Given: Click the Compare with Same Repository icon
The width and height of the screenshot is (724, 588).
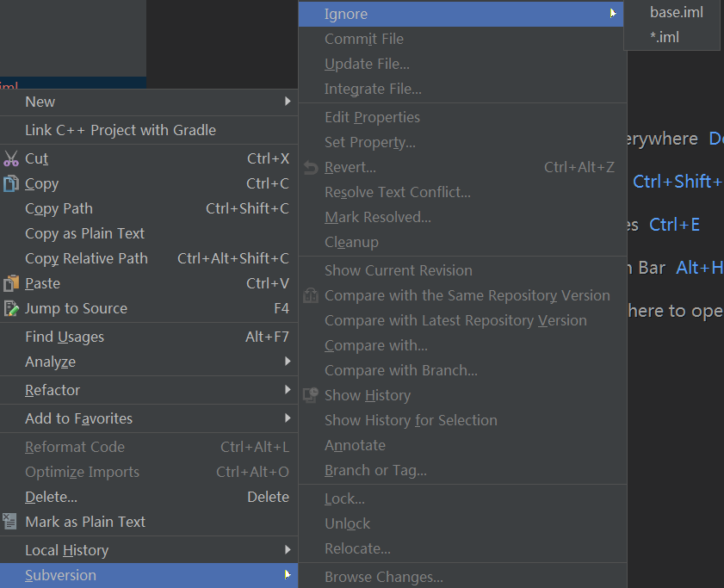Looking at the screenshot, I should coord(311,295).
